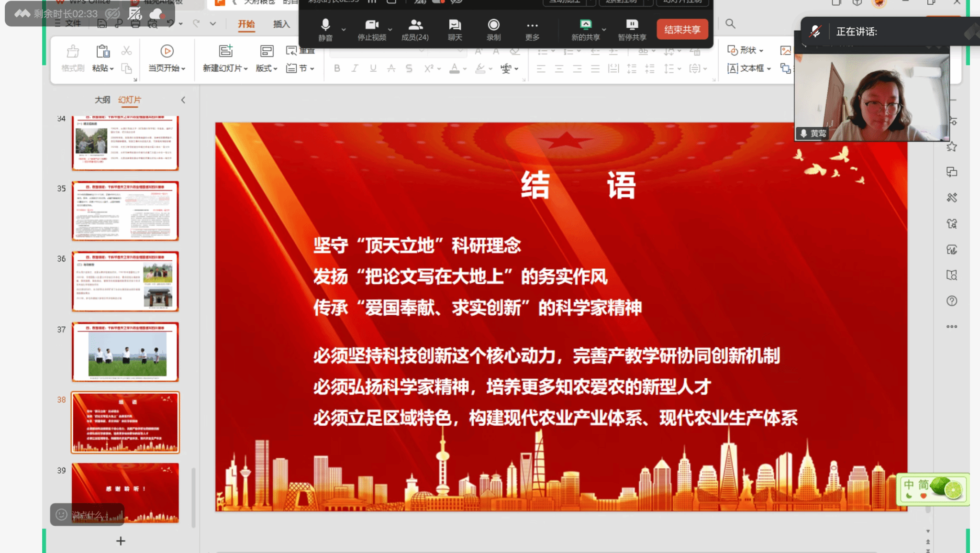Image resolution: width=980 pixels, height=553 pixels.
Task: Open the line spacing dropdown
Action: (672, 69)
